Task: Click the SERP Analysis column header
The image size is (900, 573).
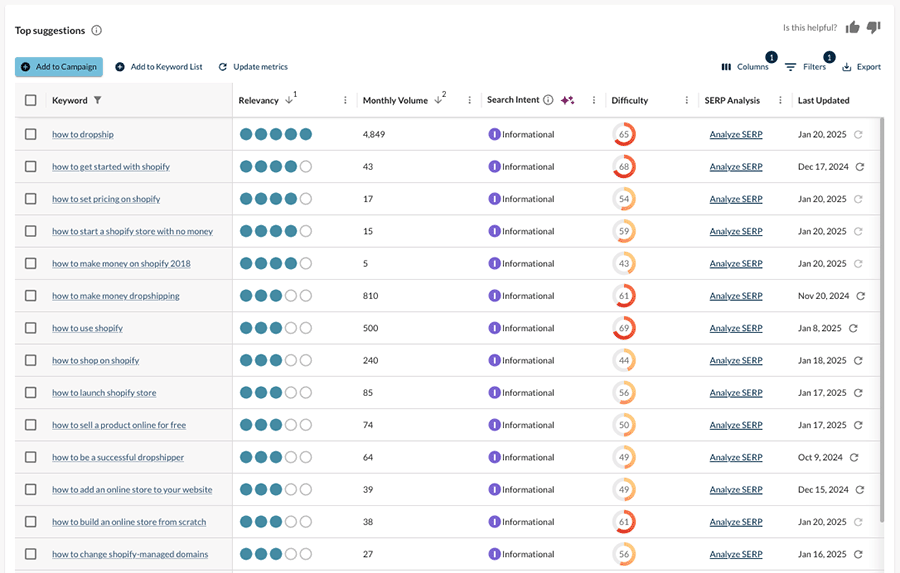Action: [x=732, y=100]
